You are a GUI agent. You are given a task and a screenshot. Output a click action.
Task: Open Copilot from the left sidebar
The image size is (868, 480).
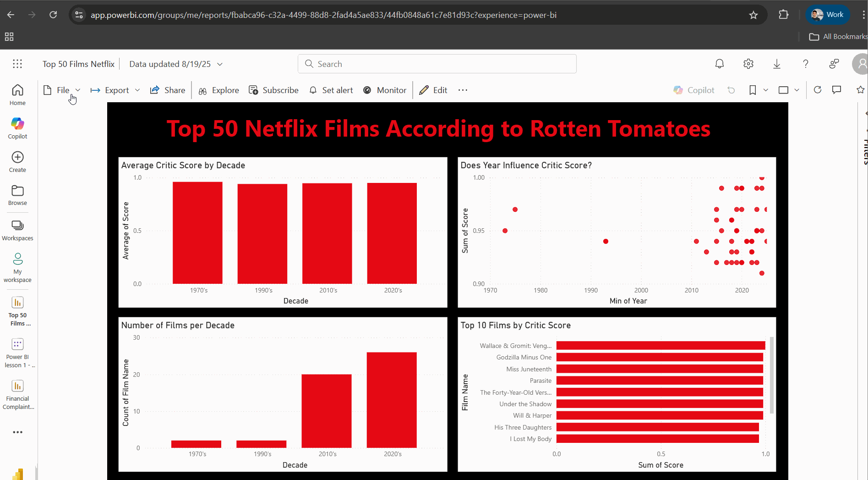tap(17, 128)
